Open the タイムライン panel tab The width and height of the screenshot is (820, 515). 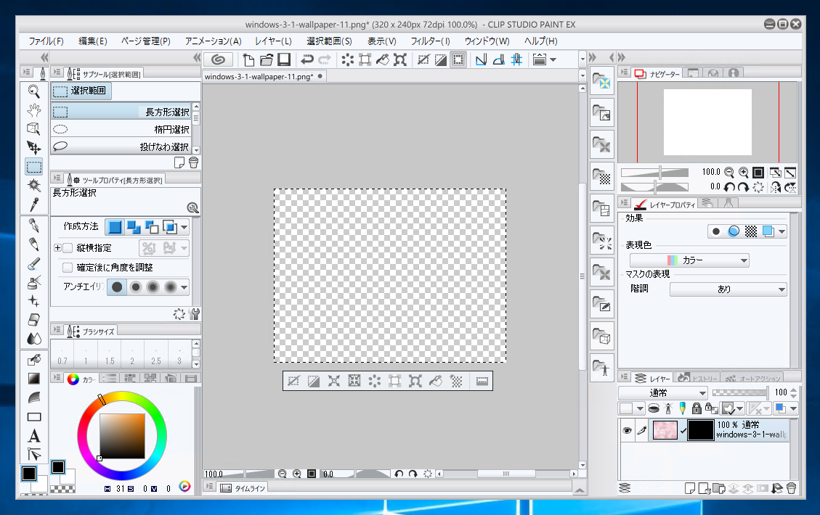tap(243, 488)
